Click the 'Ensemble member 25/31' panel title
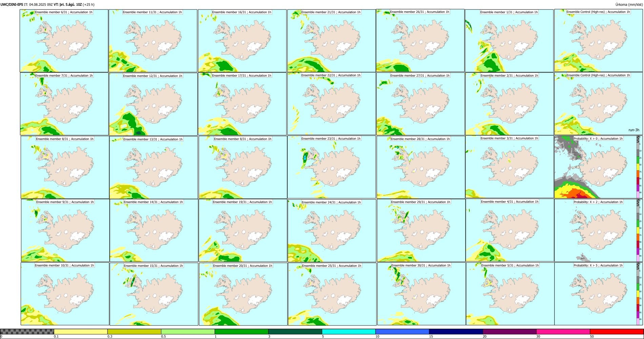 pyautogui.click(x=317, y=266)
